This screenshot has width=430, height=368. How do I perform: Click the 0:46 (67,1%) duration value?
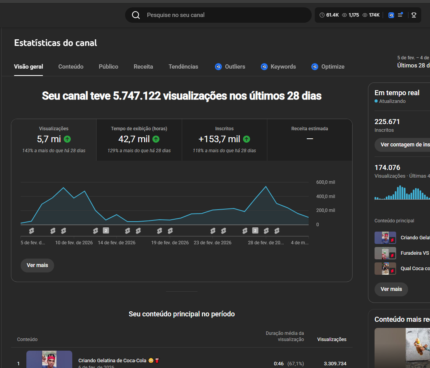click(x=289, y=364)
